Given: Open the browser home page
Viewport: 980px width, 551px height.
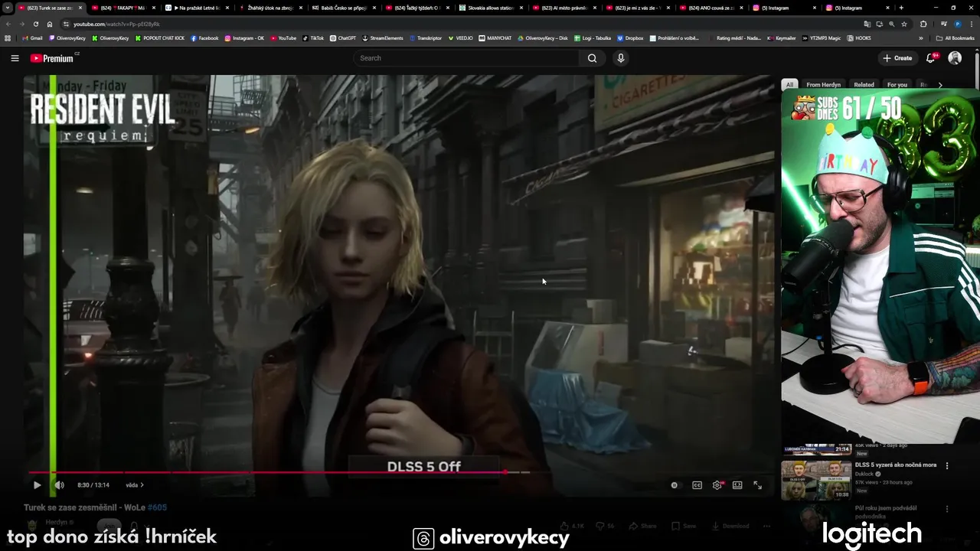Looking at the screenshot, I should pyautogui.click(x=50, y=24).
